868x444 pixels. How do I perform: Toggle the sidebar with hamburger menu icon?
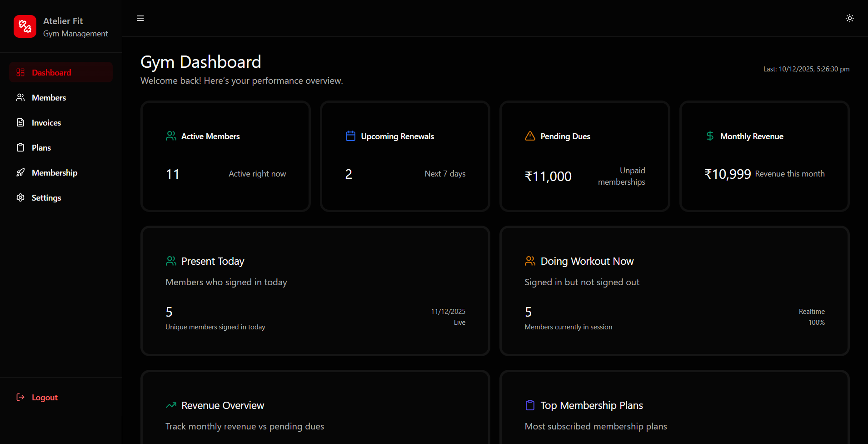point(140,18)
